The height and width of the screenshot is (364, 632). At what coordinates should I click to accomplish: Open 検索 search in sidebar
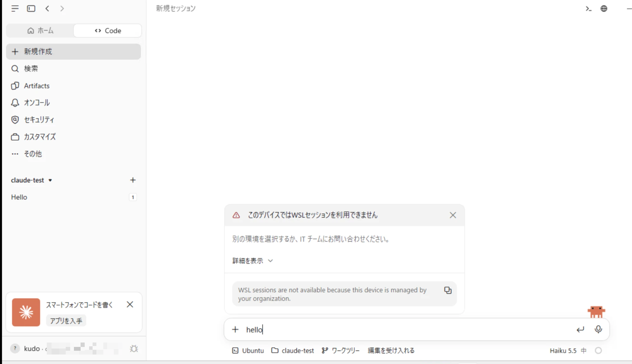(73, 69)
